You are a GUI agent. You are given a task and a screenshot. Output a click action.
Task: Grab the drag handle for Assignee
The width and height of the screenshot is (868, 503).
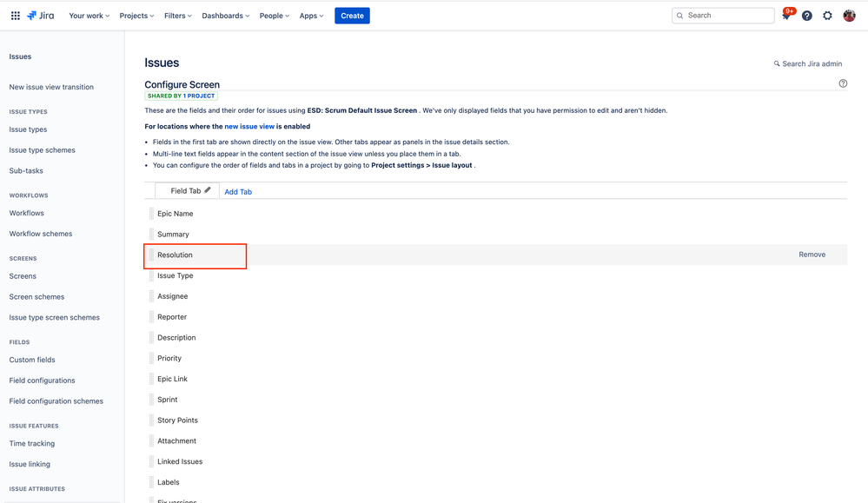click(151, 296)
